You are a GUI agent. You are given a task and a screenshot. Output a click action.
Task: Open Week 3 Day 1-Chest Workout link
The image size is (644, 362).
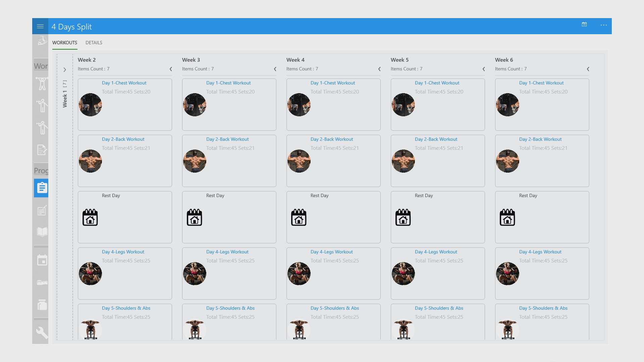(228, 83)
